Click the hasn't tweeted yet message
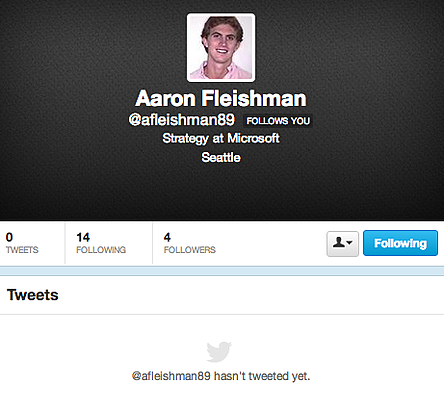The height and width of the screenshot is (410, 444). 221,376
